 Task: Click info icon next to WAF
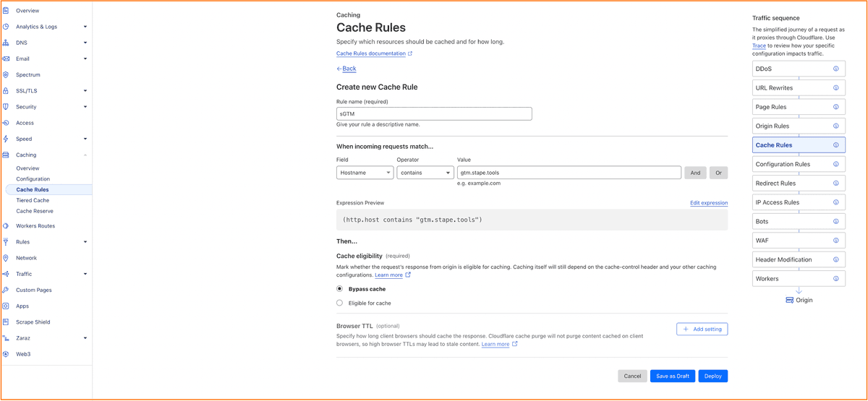coord(835,241)
